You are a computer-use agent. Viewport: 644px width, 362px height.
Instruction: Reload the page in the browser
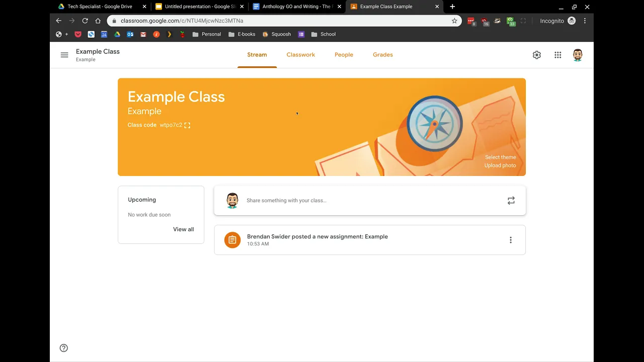[x=85, y=21]
